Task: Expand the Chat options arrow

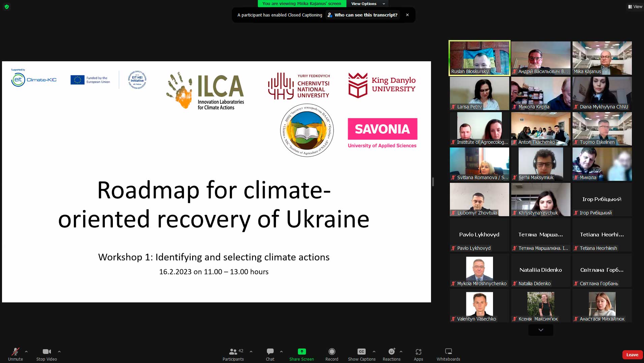Action: click(281, 352)
